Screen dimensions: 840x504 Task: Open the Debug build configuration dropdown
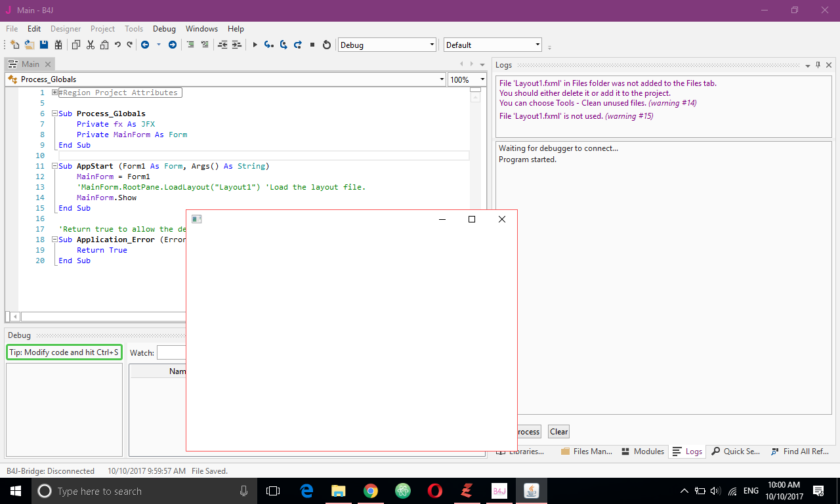click(x=432, y=45)
